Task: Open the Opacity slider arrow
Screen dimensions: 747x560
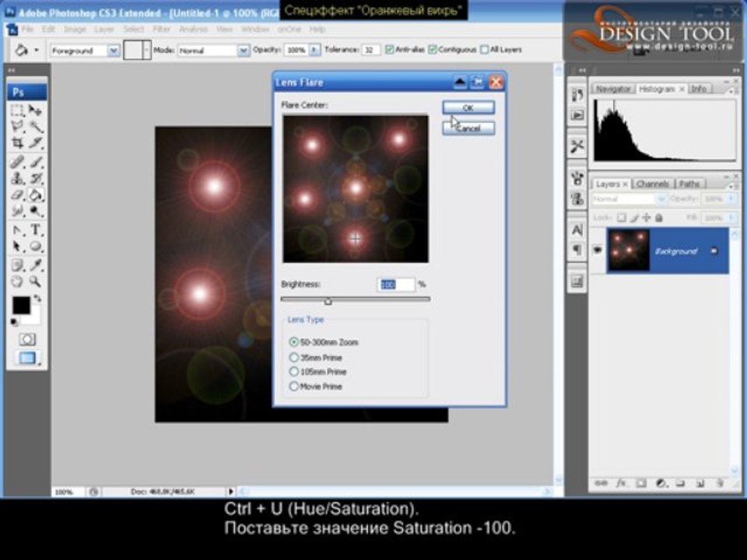Action: point(315,50)
